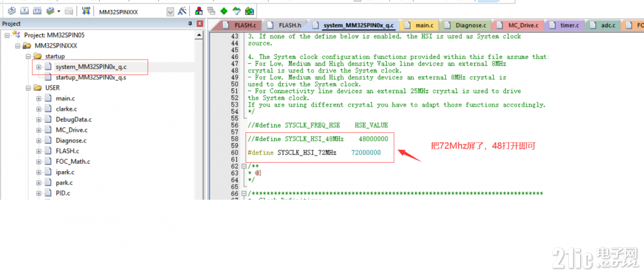Viewport: 644px width, 273px height.
Task: Collapse the USER folder group
Action: point(28,88)
